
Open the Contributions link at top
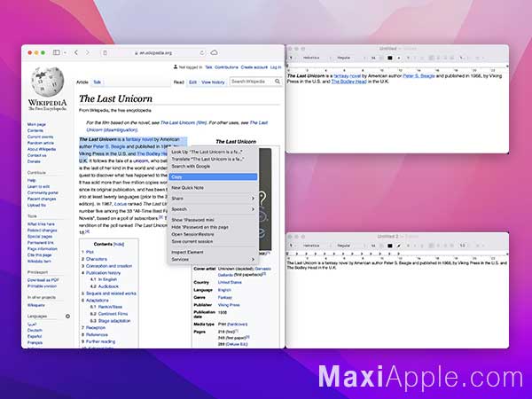[226, 67]
